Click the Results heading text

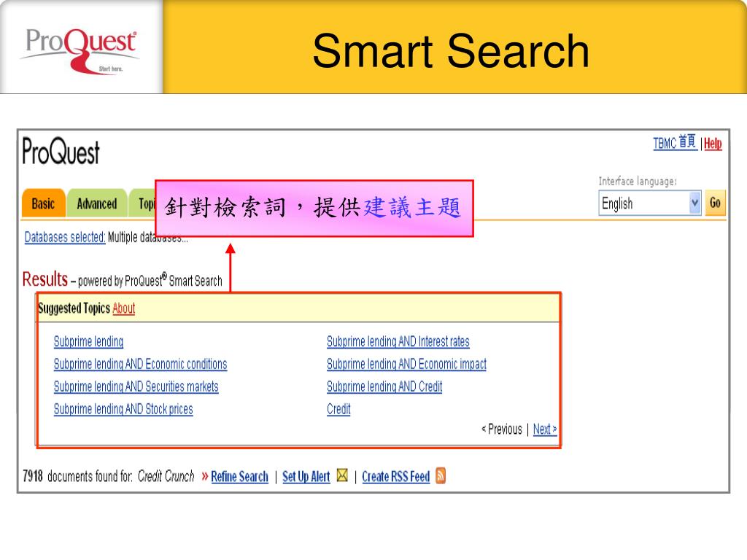[x=45, y=279]
